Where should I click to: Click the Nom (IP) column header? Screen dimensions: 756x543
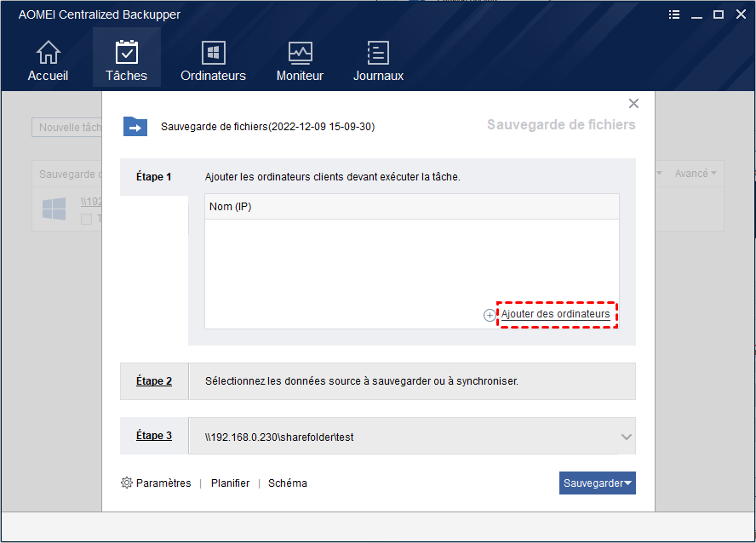click(412, 207)
